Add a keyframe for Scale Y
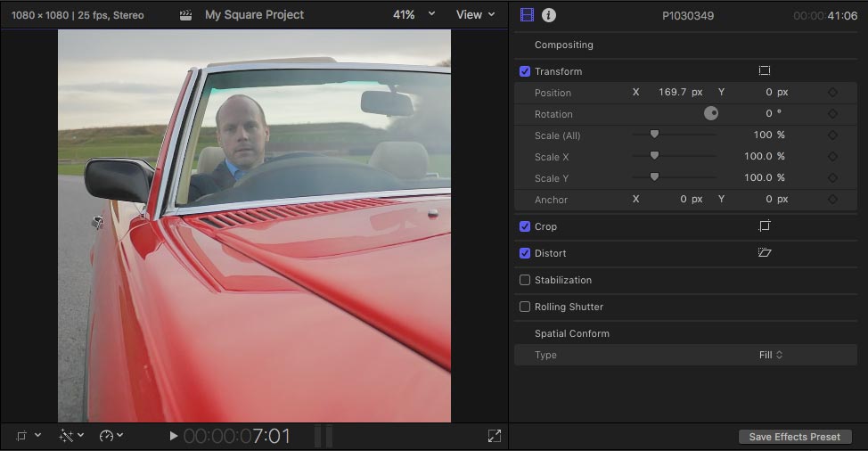The width and height of the screenshot is (868, 451). [832, 177]
